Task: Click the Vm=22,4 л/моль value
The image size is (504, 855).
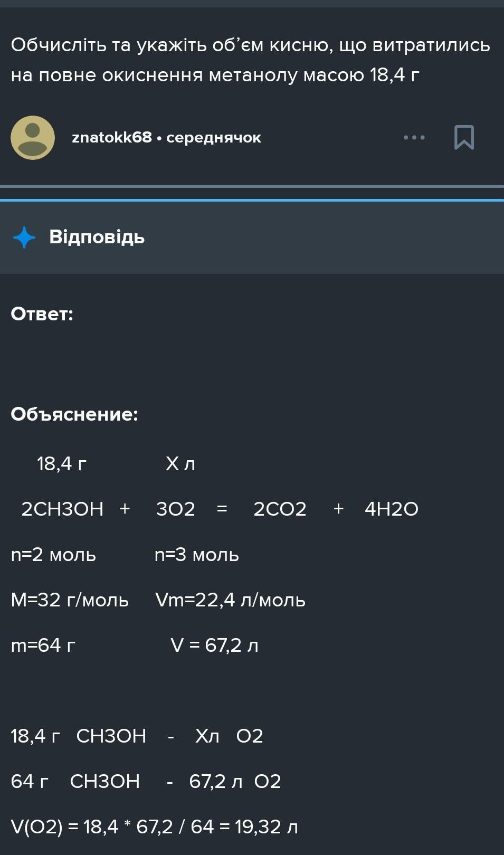Action: (x=230, y=600)
